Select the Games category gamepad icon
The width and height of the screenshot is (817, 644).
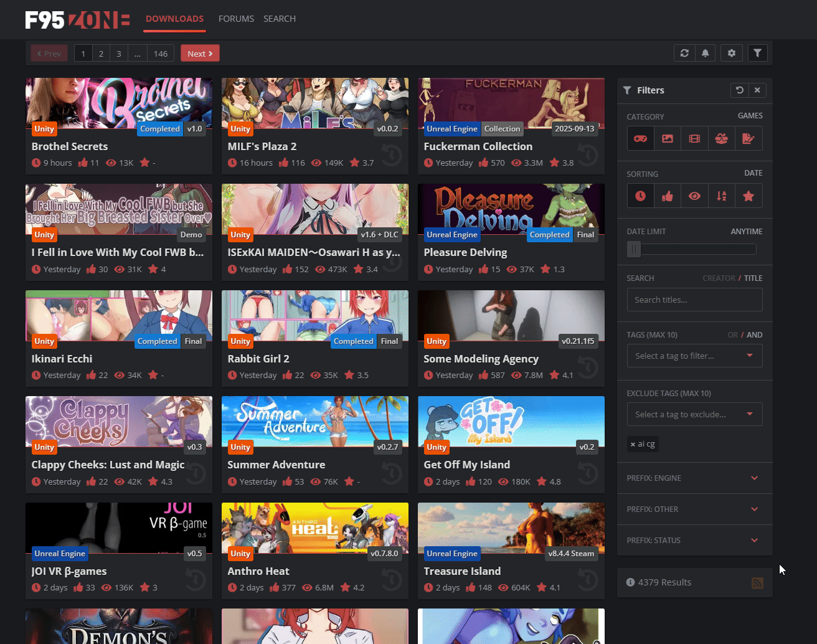[x=640, y=139]
